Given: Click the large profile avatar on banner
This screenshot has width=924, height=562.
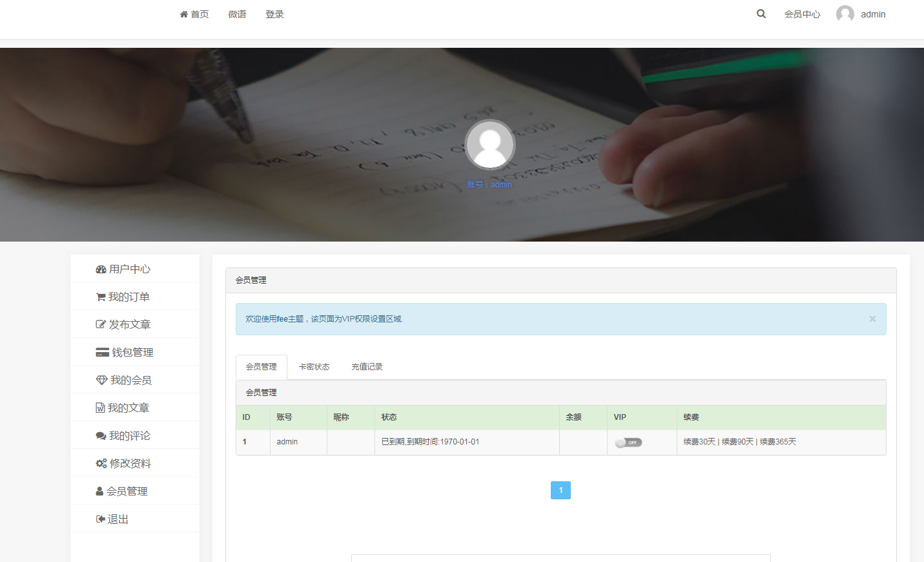Looking at the screenshot, I should tap(490, 145).
